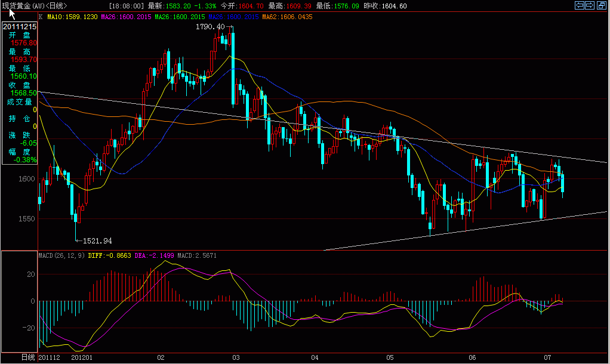Click the 1593.70 high value in panel

pos(23,60)
